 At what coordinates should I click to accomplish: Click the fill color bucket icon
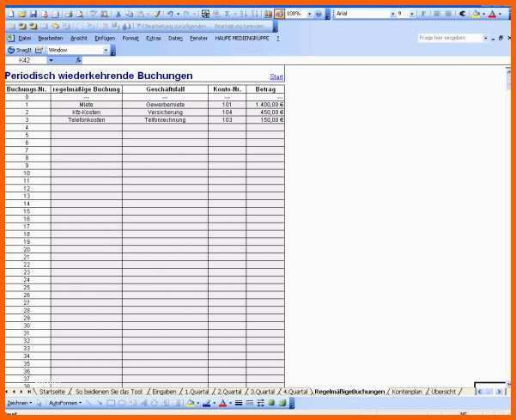point(476,14)
